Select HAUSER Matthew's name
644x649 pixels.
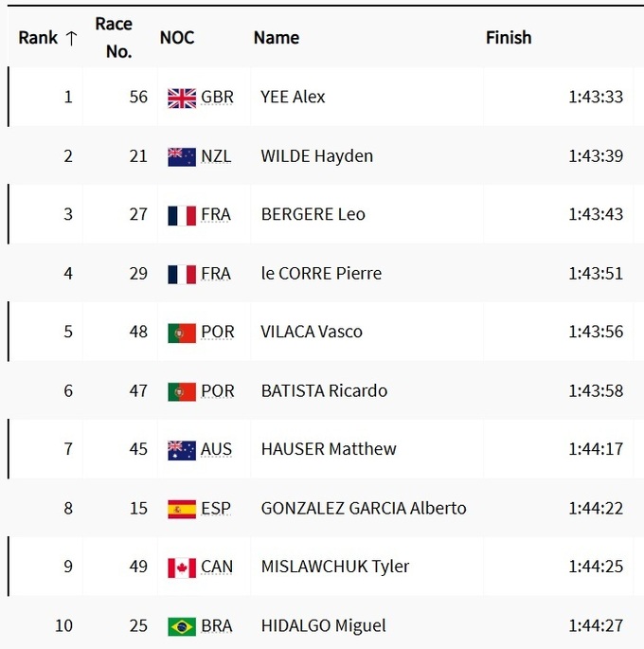coord(329,450)
